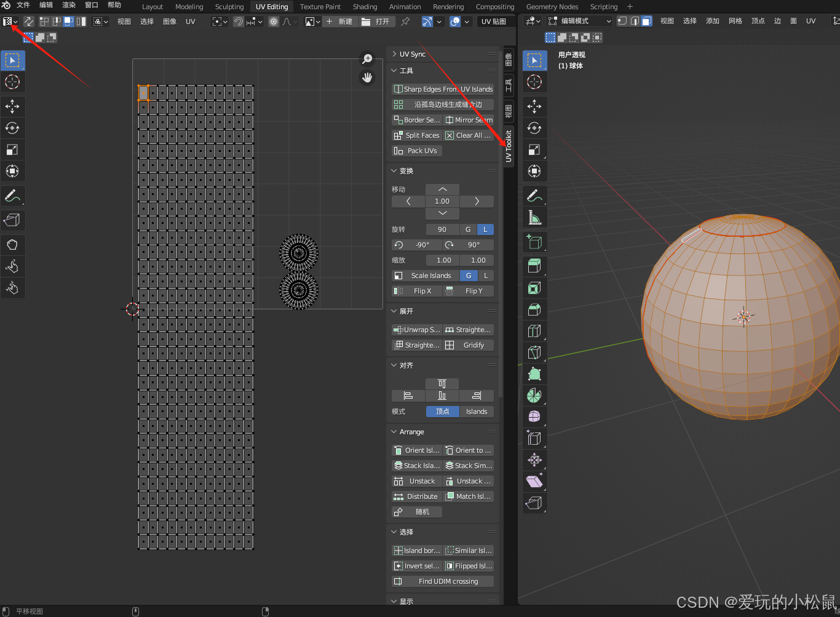Pin the image with the pin icon
This screenshot has width=840, height=617.
click(405, 22)
